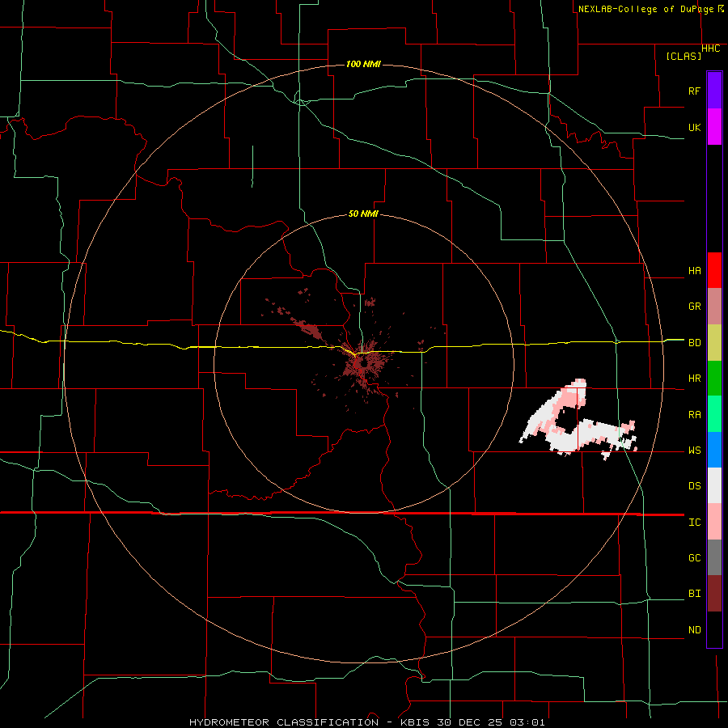Click the [CLAS] legend heading

click(684, 56)
